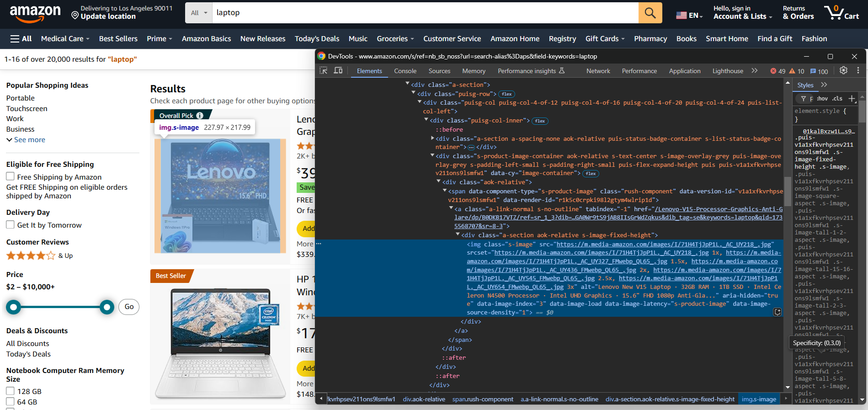The image size is (868, 410).
Task: Show more DevTools tabs chevron
Action: coord(755,71)
